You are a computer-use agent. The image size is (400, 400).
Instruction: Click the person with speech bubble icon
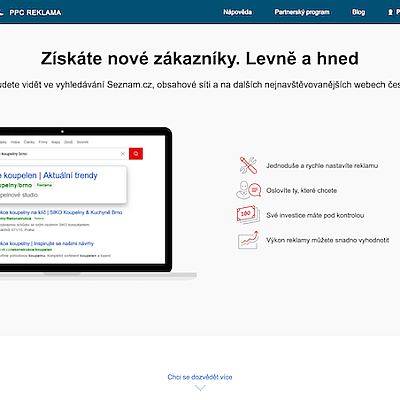pyautogui.click(x=248, y=190)
